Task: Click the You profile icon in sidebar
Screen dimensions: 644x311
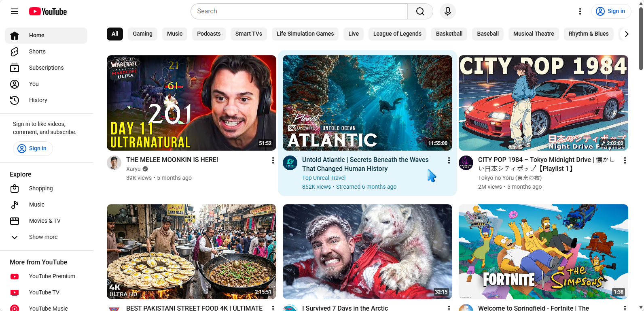Action: coord(15,84)
